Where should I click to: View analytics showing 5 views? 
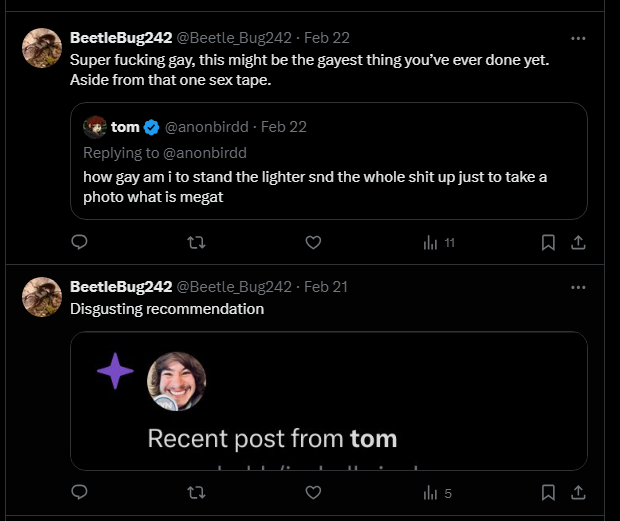click(437, 492)
